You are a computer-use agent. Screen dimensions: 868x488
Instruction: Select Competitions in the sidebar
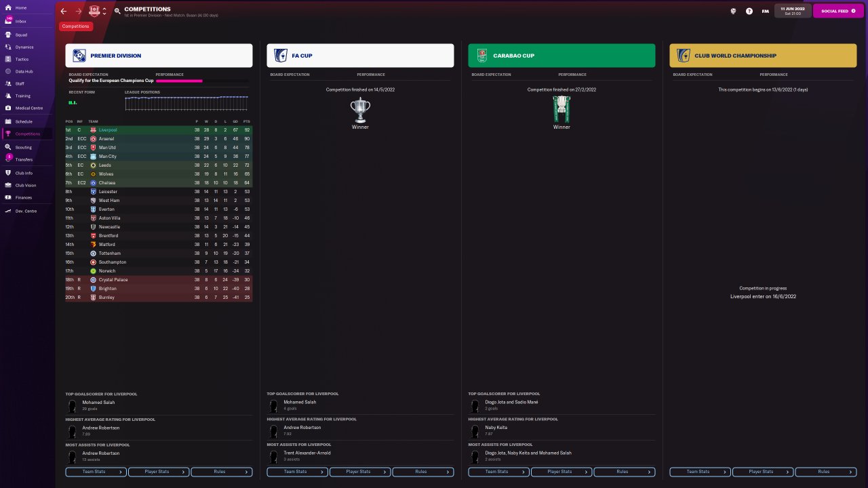pyautogui.click(x=26, y=134)
